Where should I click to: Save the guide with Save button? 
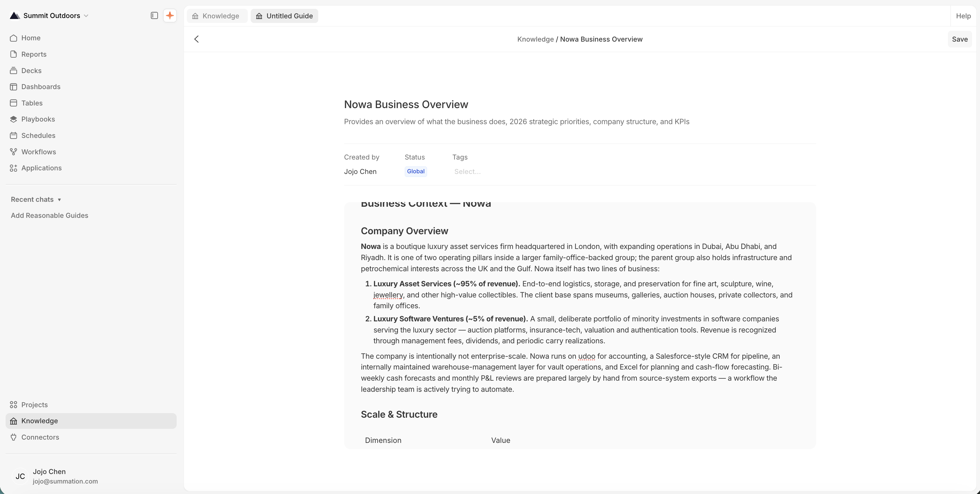[959, 39]
